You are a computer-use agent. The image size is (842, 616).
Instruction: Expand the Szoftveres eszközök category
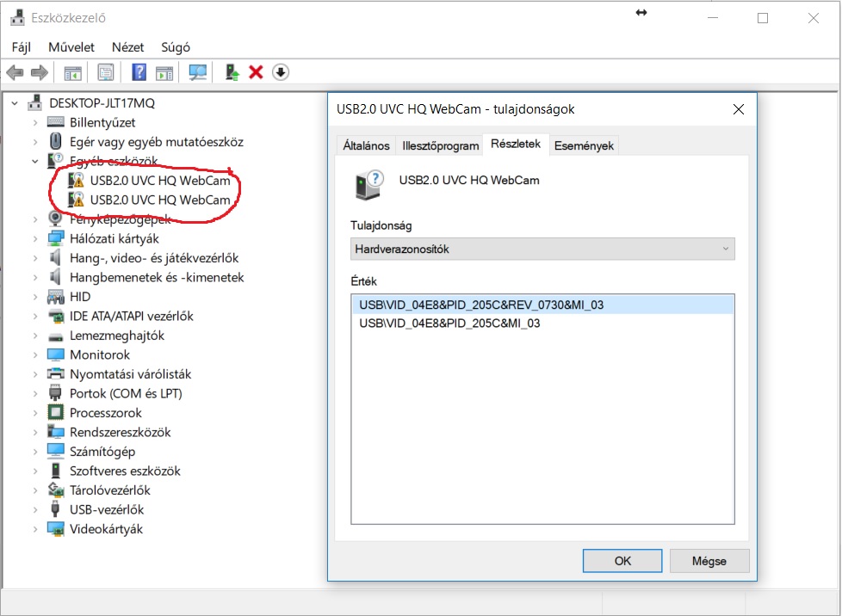pyautogui.click(x=35, y=471)
